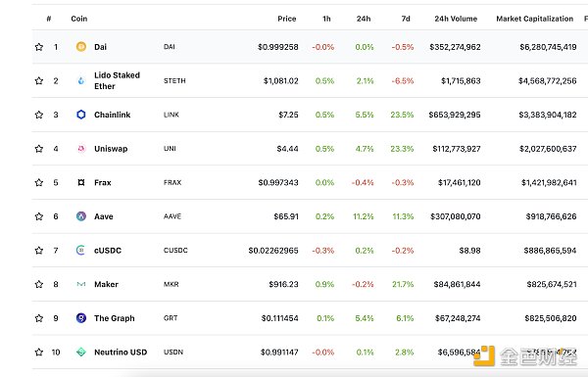
Task: Open the Neutrino USD coin link
Action: pyautogui.click(x=121, y=353)
